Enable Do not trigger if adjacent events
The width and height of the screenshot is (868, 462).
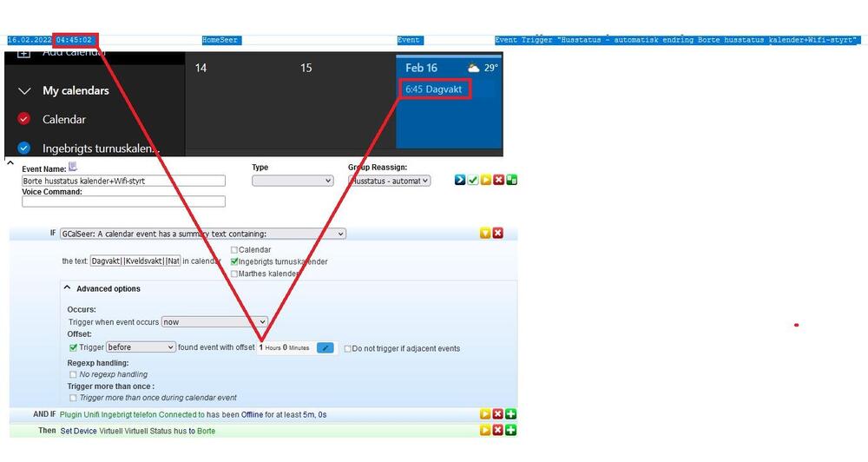coord(348,348)
